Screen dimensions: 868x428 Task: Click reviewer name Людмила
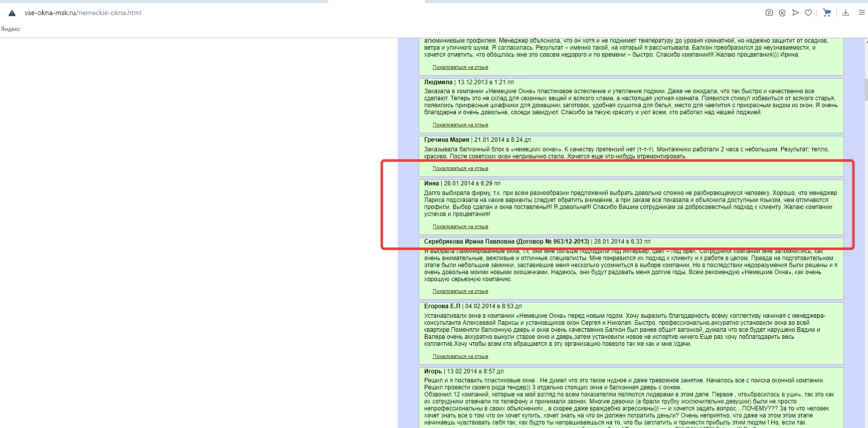[438, 82]
